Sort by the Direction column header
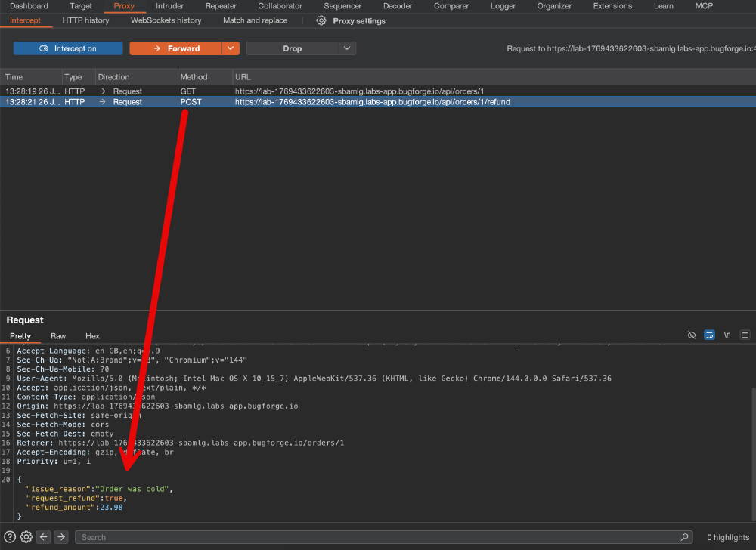The image size is (756, 550). click(136, 76)
